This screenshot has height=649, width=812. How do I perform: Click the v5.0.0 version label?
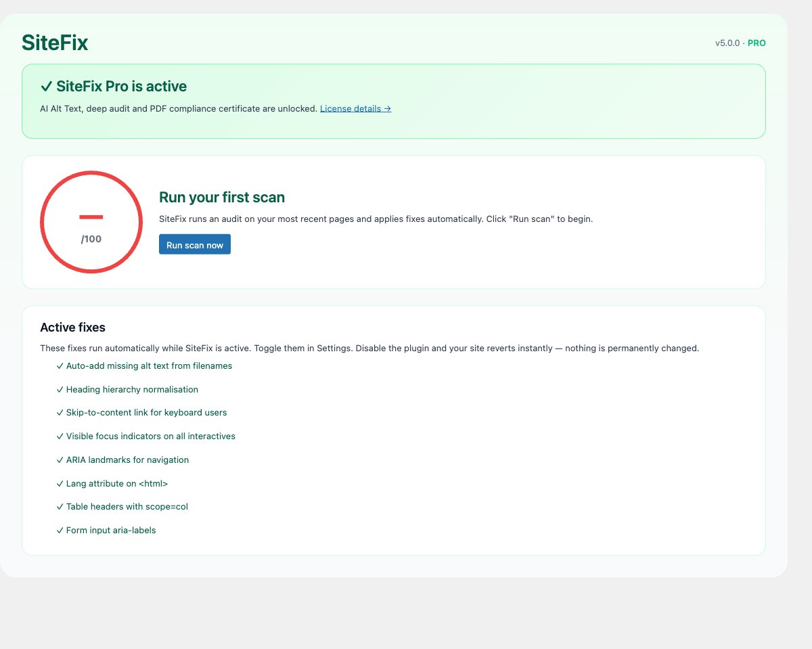point(727,43)
